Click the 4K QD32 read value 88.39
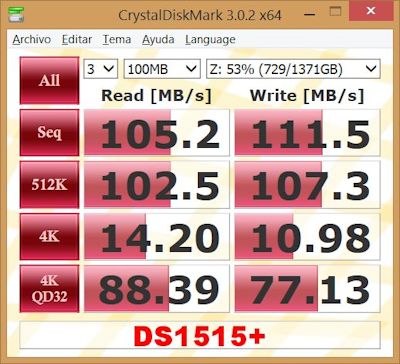This screenshot has width=400, height=364. click(157, 289)
